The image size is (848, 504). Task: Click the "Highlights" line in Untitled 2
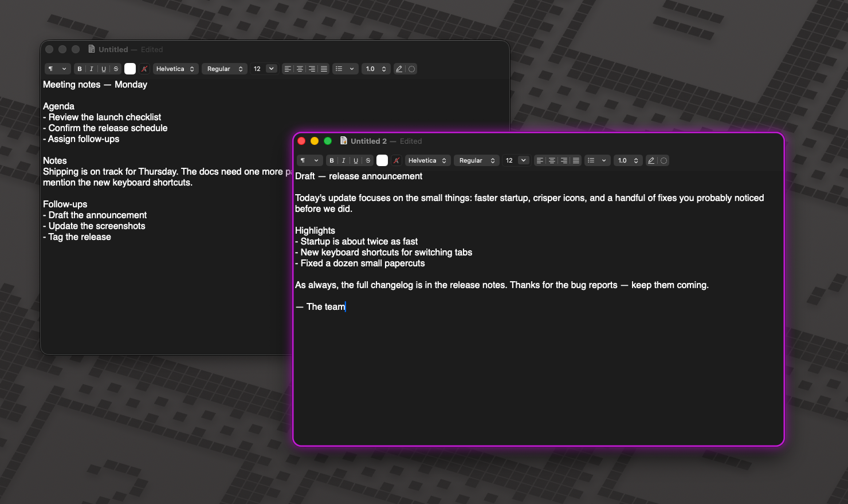315,231
